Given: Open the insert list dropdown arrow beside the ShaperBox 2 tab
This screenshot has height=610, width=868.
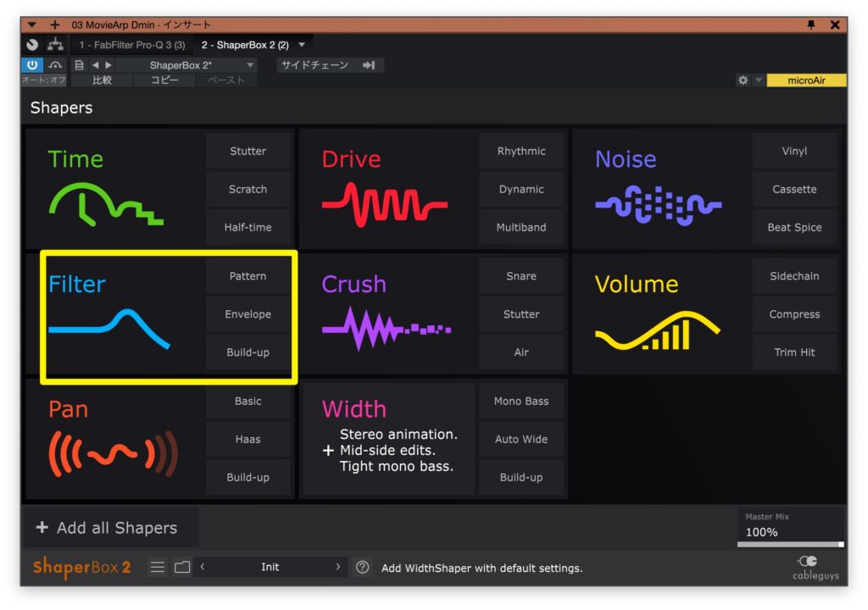Looking at the screenshot, I should pyautogui.click(x=303, y=45).
